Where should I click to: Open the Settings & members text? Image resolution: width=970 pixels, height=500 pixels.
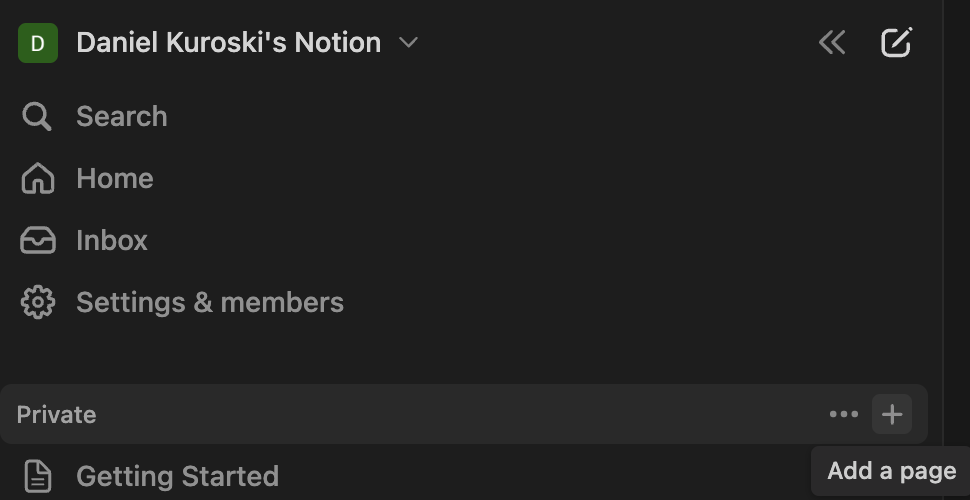(x=210, y=303)
